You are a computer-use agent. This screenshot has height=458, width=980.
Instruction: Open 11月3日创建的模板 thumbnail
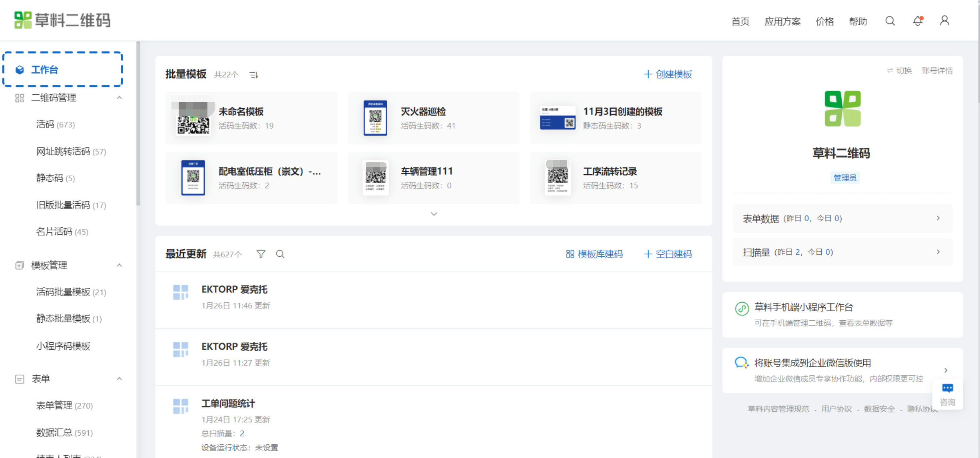(558, 118)
